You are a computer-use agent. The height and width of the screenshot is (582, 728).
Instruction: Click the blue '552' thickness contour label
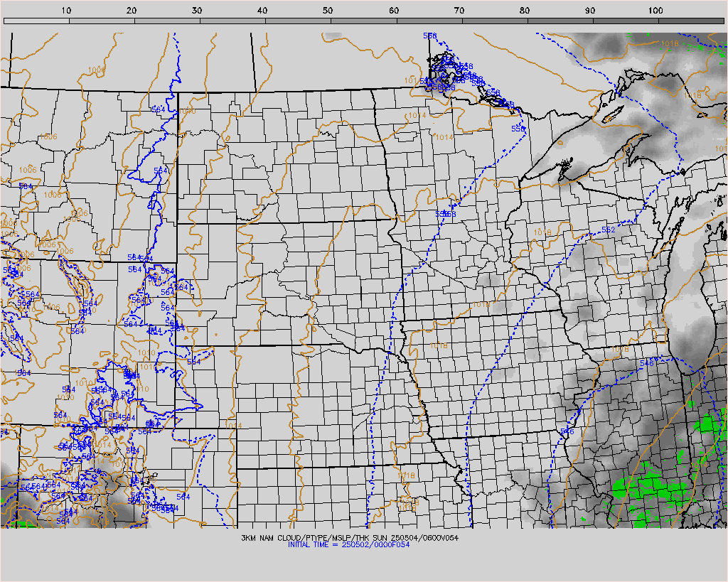[608, 230]
